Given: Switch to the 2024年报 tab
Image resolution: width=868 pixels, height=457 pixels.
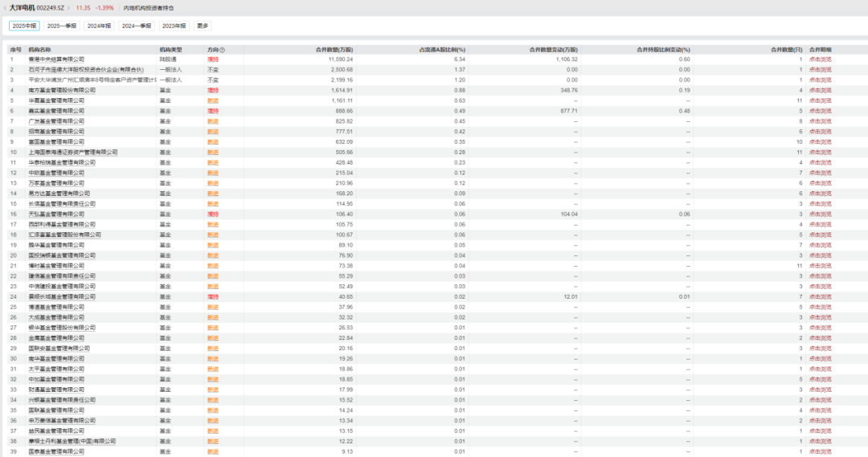Looking at the screenshot, I should [99, 26].
